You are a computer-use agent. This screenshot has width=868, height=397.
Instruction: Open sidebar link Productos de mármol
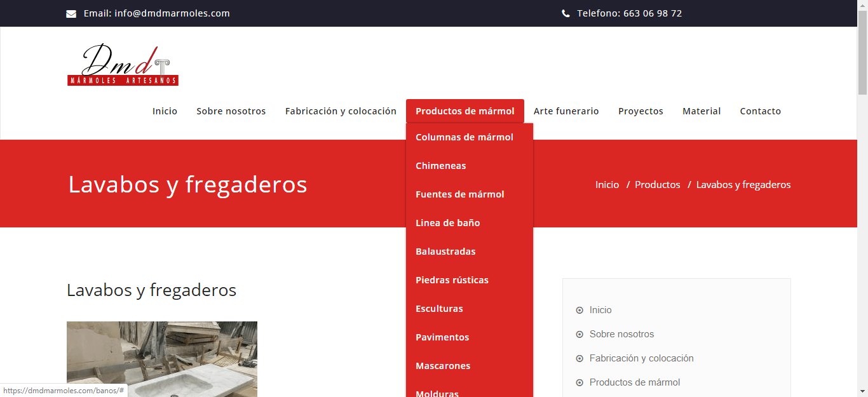(635, 382)
